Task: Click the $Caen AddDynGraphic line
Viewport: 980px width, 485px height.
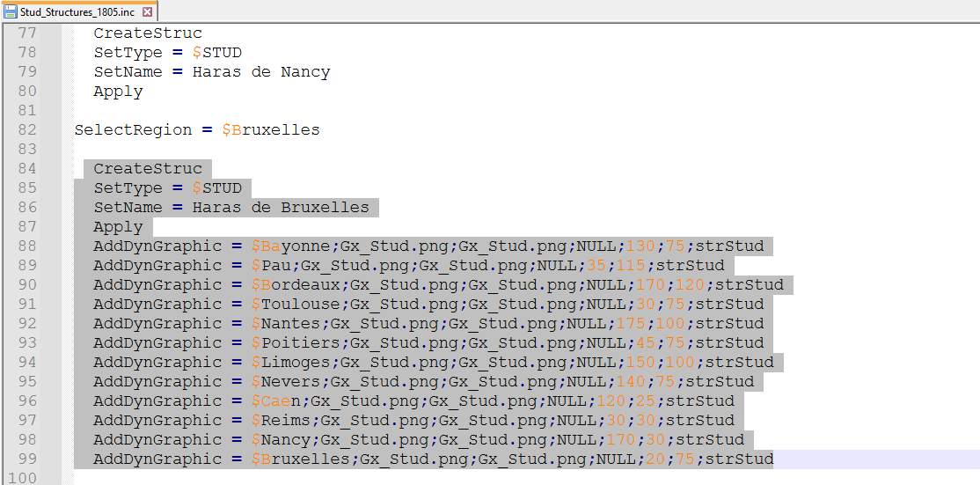Action: (x=413, y=400)
